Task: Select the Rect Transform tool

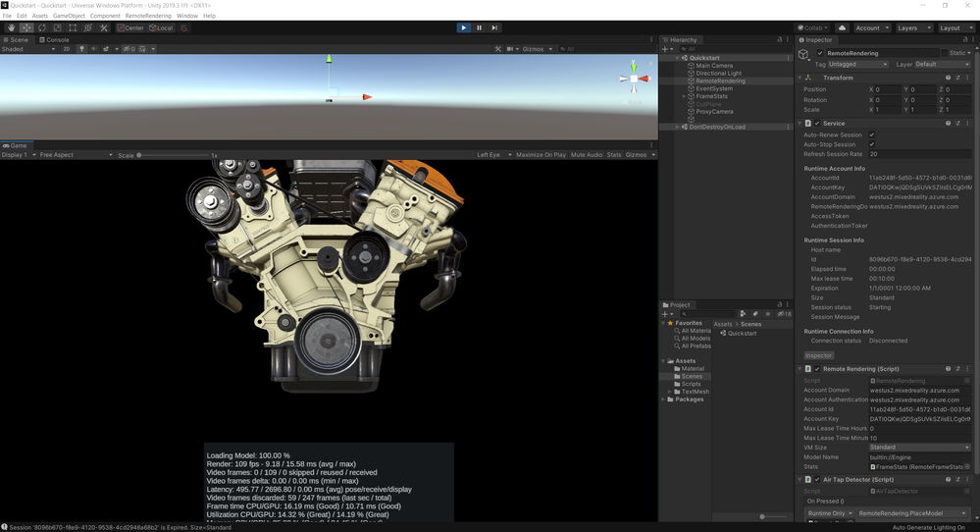Action: click(73, 28)
